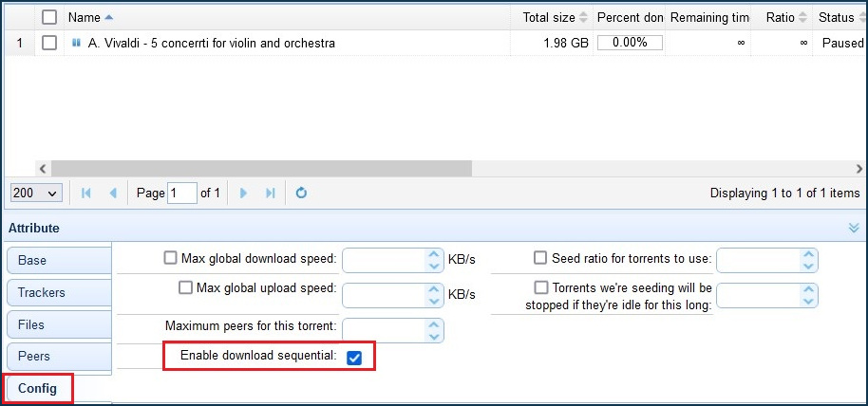Switch to the Peers tab
868x406 pixels.
coord(59,357)
